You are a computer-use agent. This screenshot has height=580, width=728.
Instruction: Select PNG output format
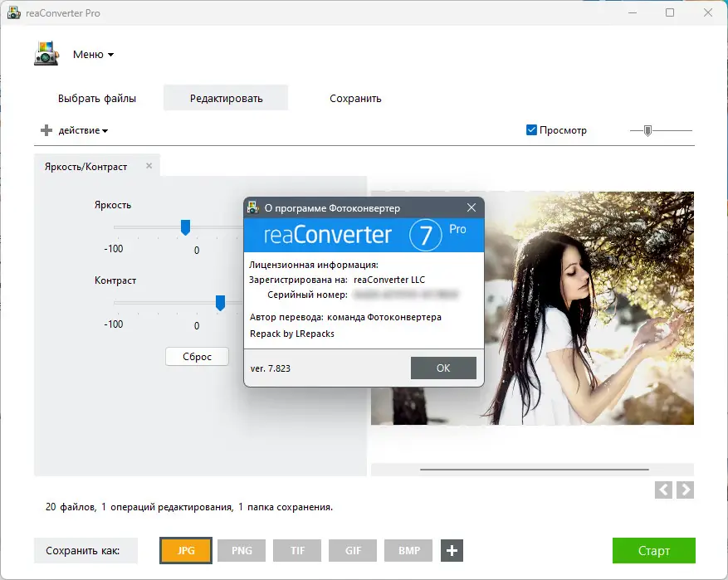[x=242, y=550]
